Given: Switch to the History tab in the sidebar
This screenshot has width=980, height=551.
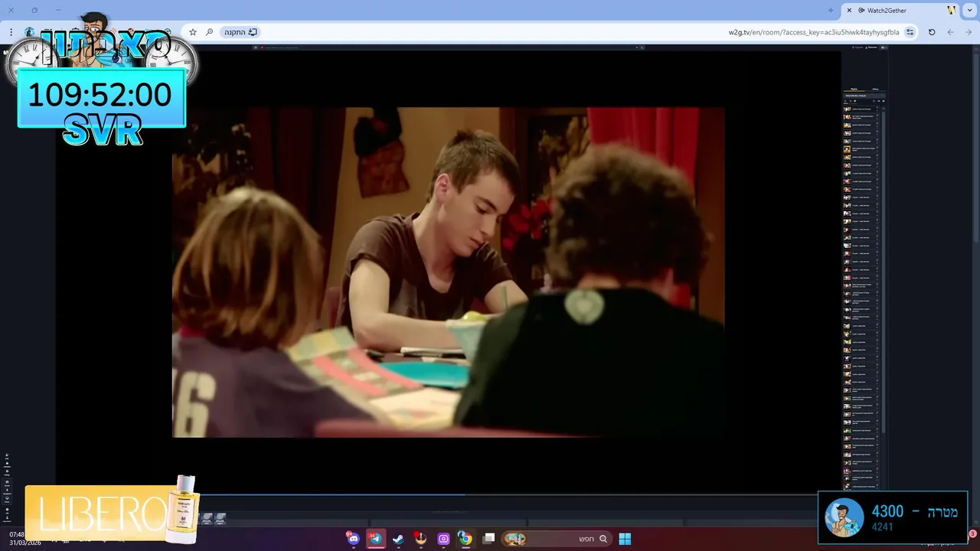Looking at the screenshot, I should [x=875, y=89].
